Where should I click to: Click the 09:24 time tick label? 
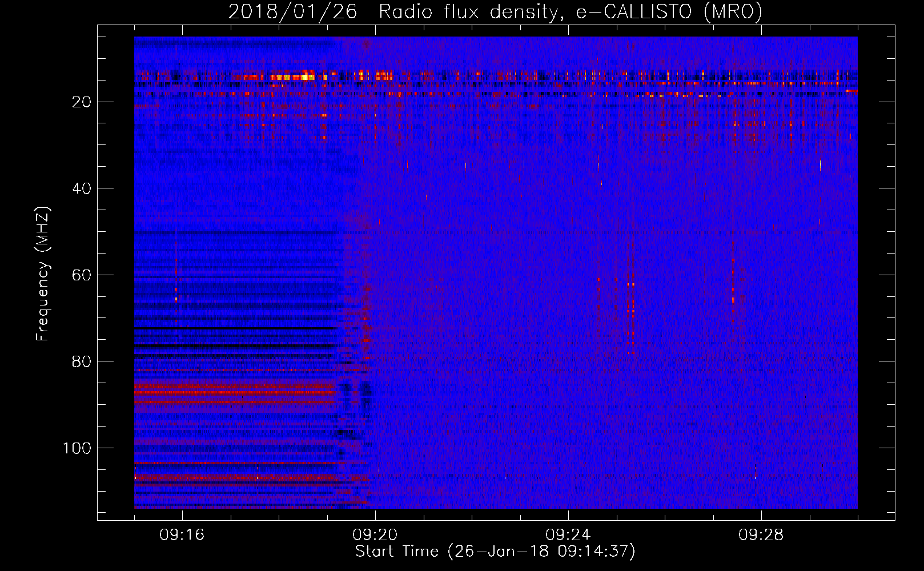pos(568,535)
